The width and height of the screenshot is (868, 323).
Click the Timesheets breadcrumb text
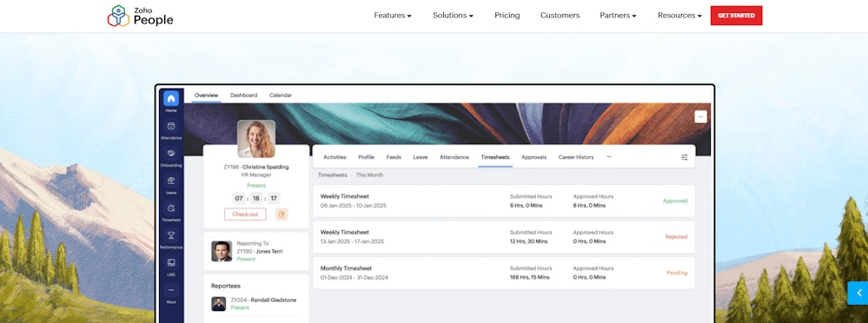pyautogui.click(x=332, y=175)
